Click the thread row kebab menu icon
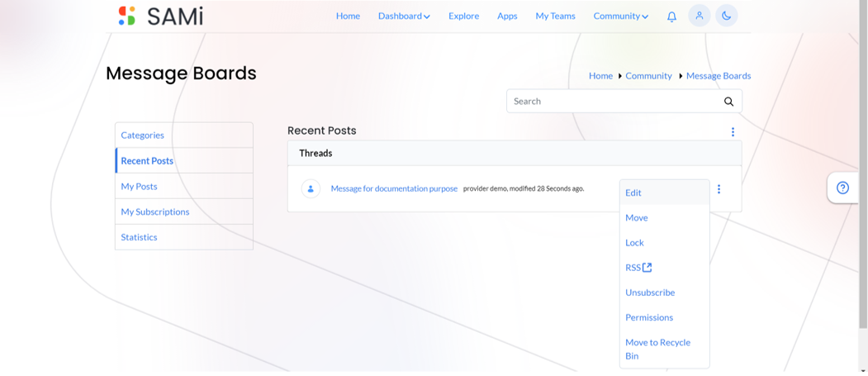 pyautogui.click(x=719, y=189)
